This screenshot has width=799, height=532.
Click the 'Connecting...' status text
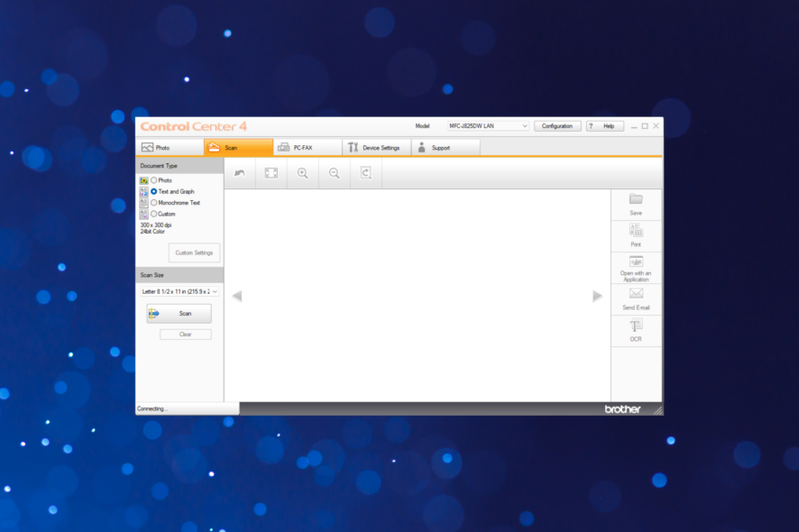point(152,408)
